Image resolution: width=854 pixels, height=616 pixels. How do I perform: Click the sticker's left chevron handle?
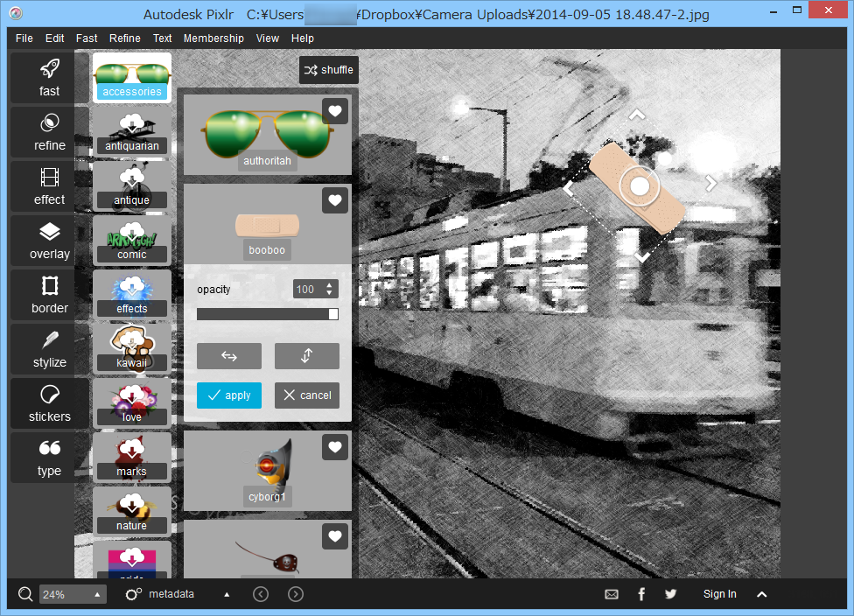coord(568,189)
